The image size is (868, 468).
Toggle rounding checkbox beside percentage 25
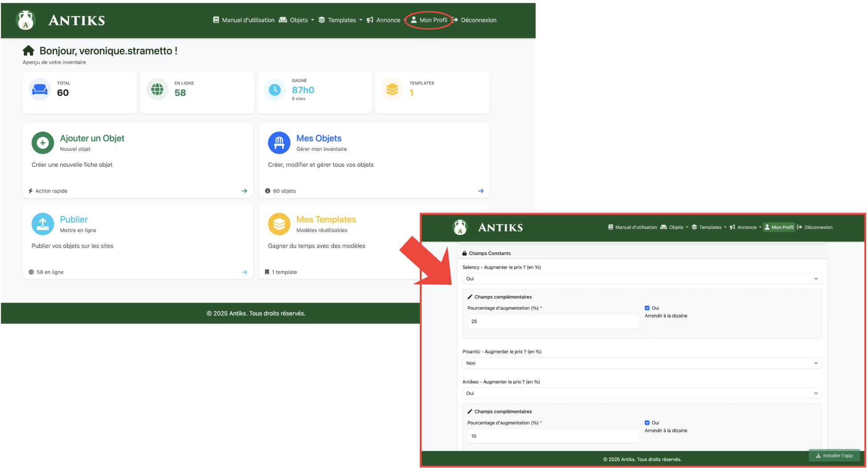647,308
